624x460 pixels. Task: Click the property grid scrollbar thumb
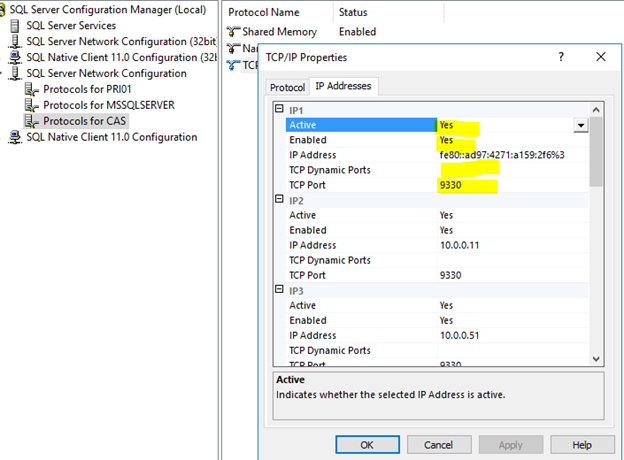(596, 151)
